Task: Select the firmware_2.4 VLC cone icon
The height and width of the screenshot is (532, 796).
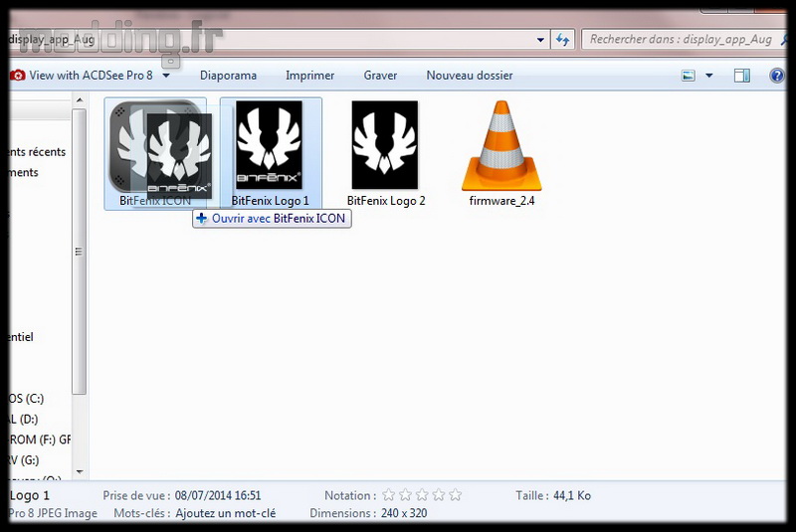Action: point(501,145)
